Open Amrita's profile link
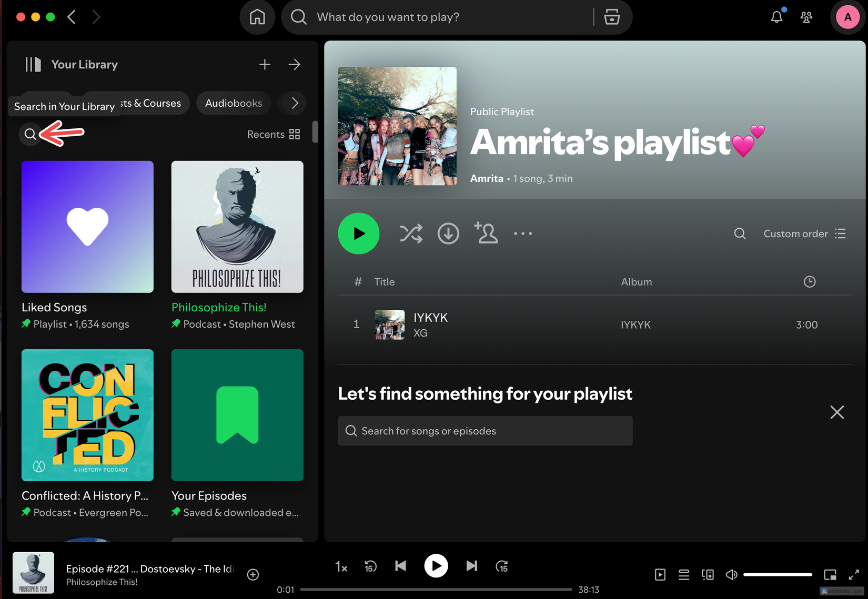 click(486, 178)
